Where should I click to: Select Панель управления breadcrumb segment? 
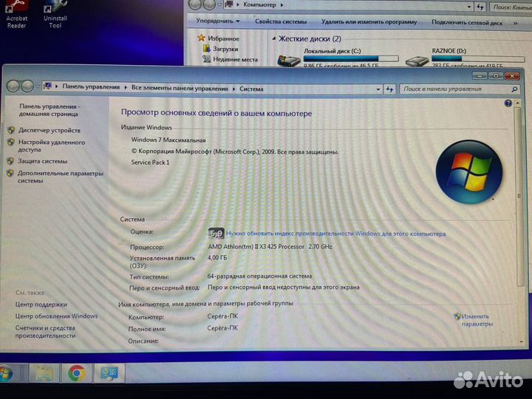(91, 87)
